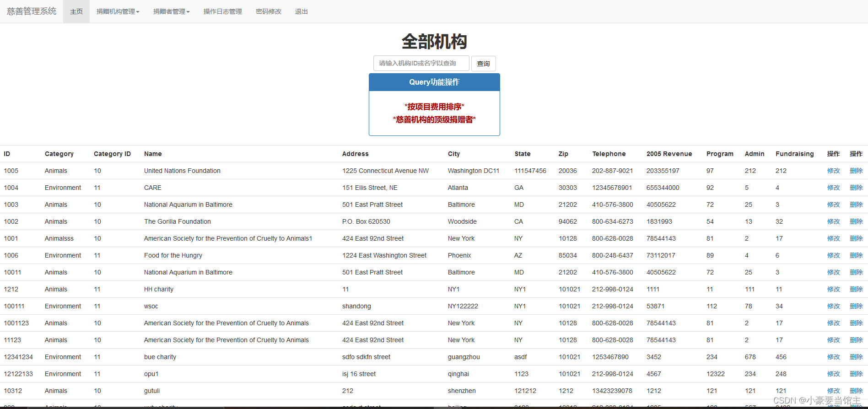Click the Animalsss category cell
This screenshot has height=409, width=868.
(x=59, y=238)
